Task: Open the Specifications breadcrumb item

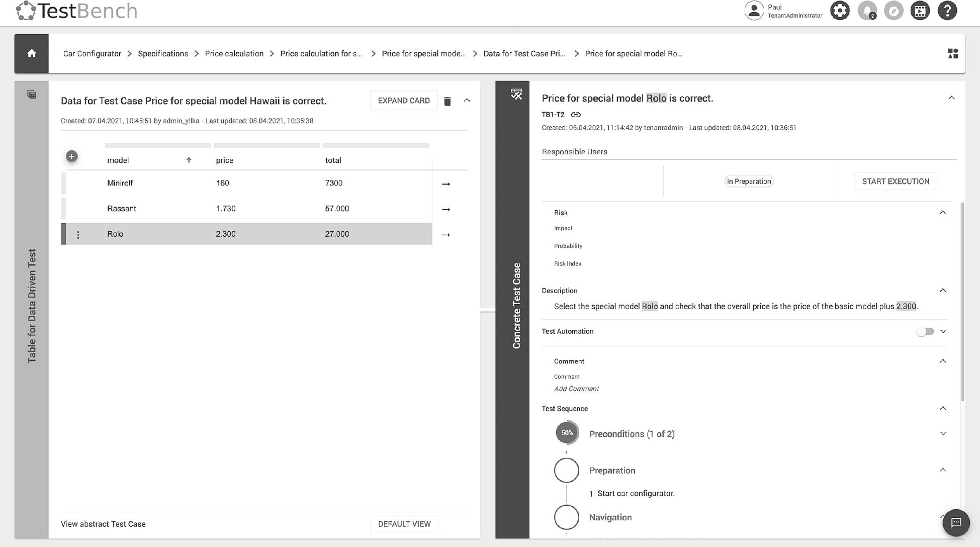Action: (163, 54)
